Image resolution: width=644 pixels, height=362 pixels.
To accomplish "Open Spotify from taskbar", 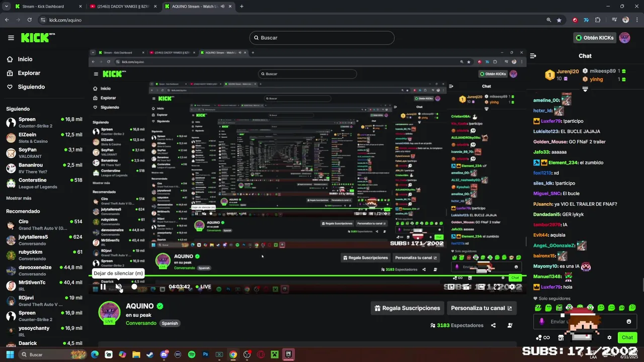I will pos(192,354).
